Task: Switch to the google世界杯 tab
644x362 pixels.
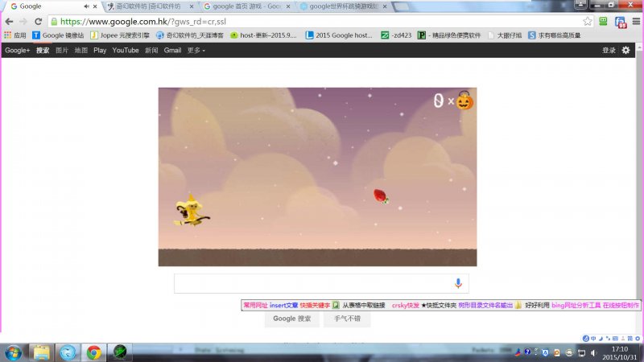Action: tap(343, 6)
